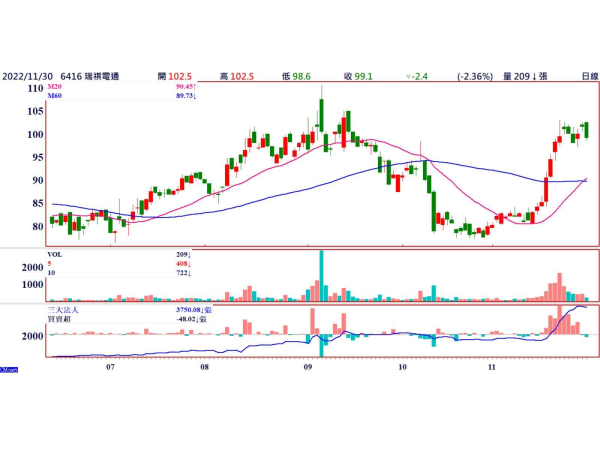This screenshot has height=450, width=600.
Task: Click the CMoney logo watermark
Action: pyautogui.click(x=9, y=370)
